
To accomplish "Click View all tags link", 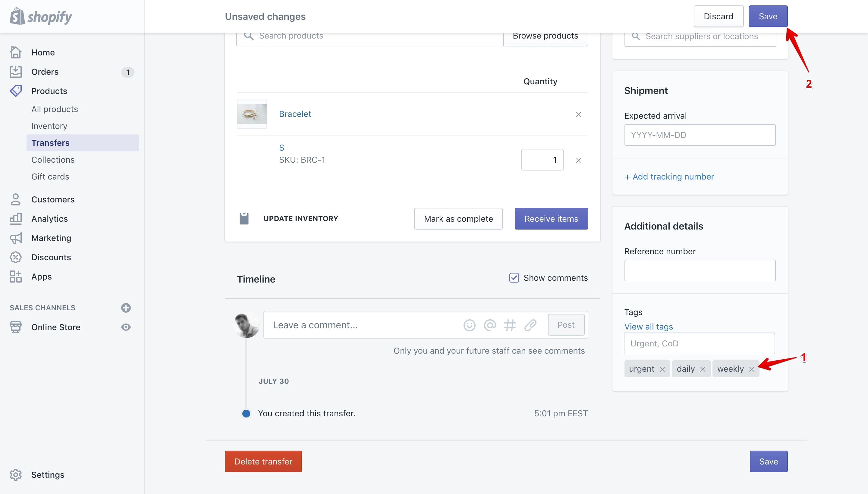I will click(x=648, y=327).
